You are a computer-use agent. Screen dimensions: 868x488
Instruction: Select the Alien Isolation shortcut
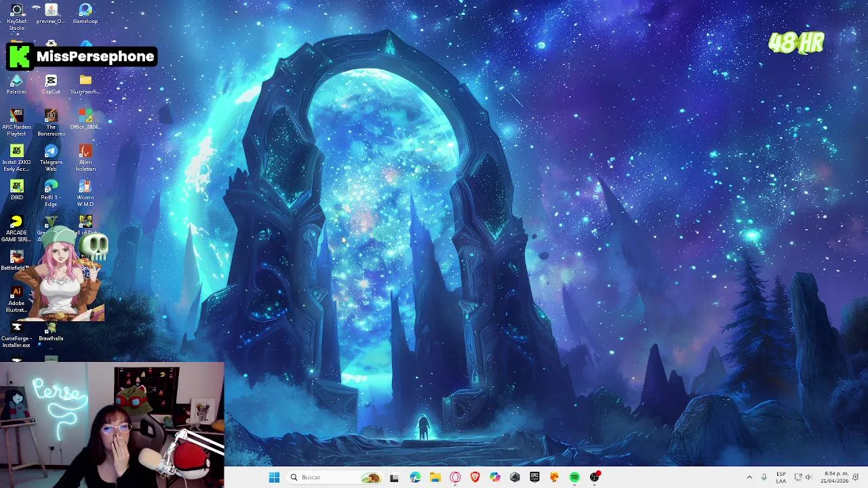click(85, 158)
